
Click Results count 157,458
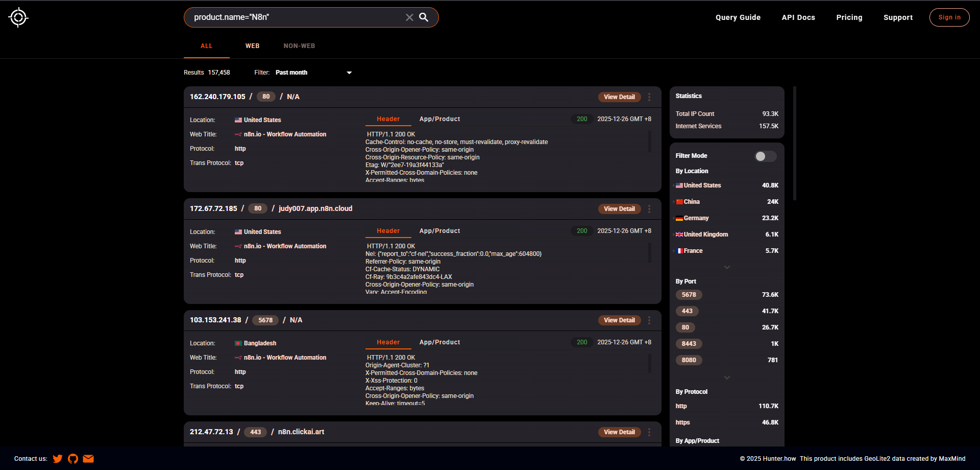(x=219, y=73)
